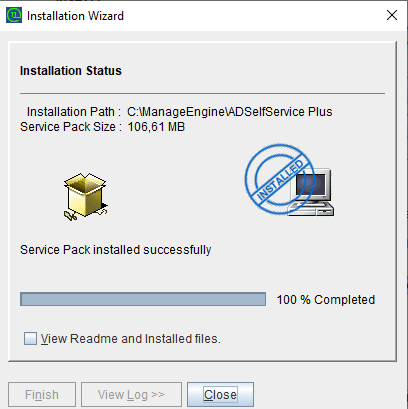This screenshot has width=408, height=409.
Task: Click the keyboard of the computer graphic
Action: tap(310, 209)
